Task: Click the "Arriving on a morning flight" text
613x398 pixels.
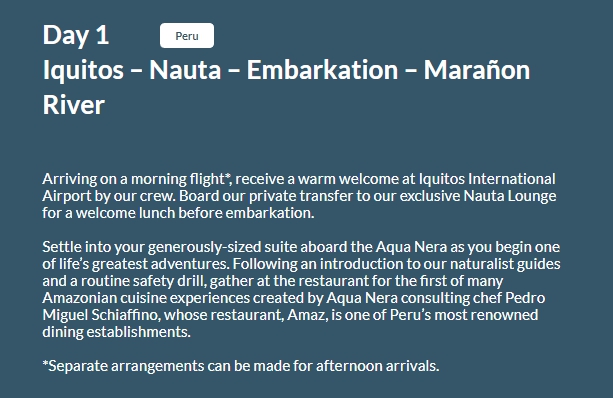Action: [x=133, y=179]
